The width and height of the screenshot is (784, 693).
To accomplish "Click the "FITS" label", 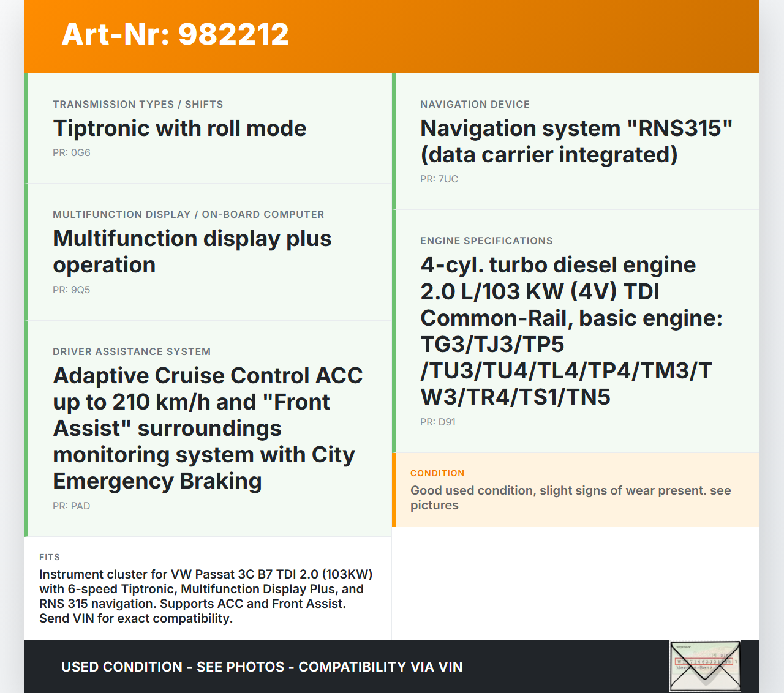I will (x=50, y=557).
